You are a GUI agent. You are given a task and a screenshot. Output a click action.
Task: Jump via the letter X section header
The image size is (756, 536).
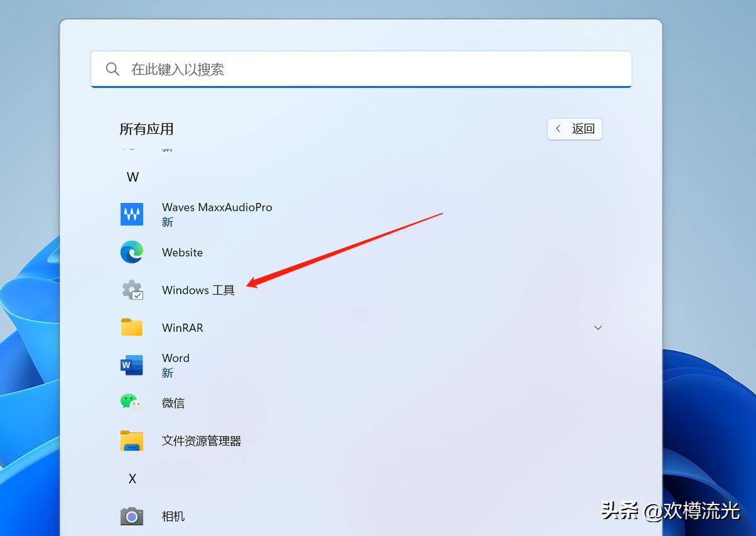click(132, 479)
